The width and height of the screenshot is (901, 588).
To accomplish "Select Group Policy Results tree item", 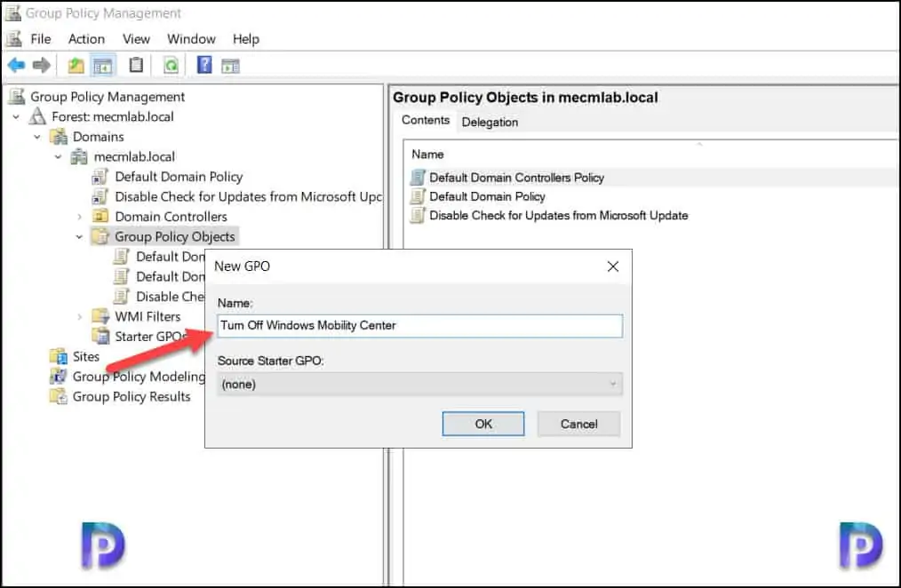I will [x=131, y=397].
